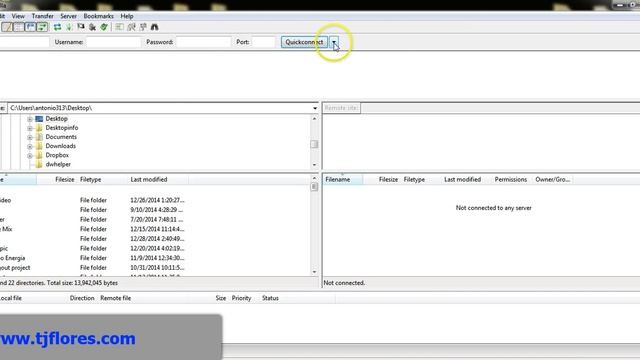The width and height of the screenshot is (640, 360).
Task: Select the 'yout project' folder row
Action: pyautogui.click(x=155, y=268)
